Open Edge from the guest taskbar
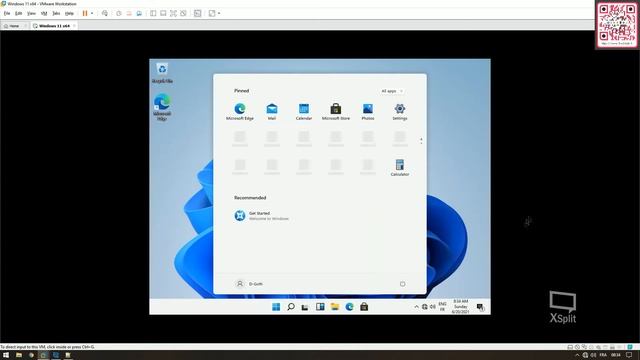This screenshot has width=640, height=360. [349, 307]
